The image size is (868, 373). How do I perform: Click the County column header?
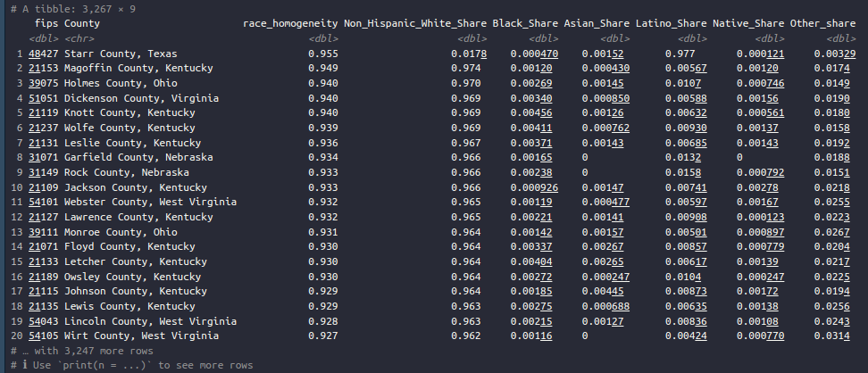pyautogui.click(x=82, y=22)
